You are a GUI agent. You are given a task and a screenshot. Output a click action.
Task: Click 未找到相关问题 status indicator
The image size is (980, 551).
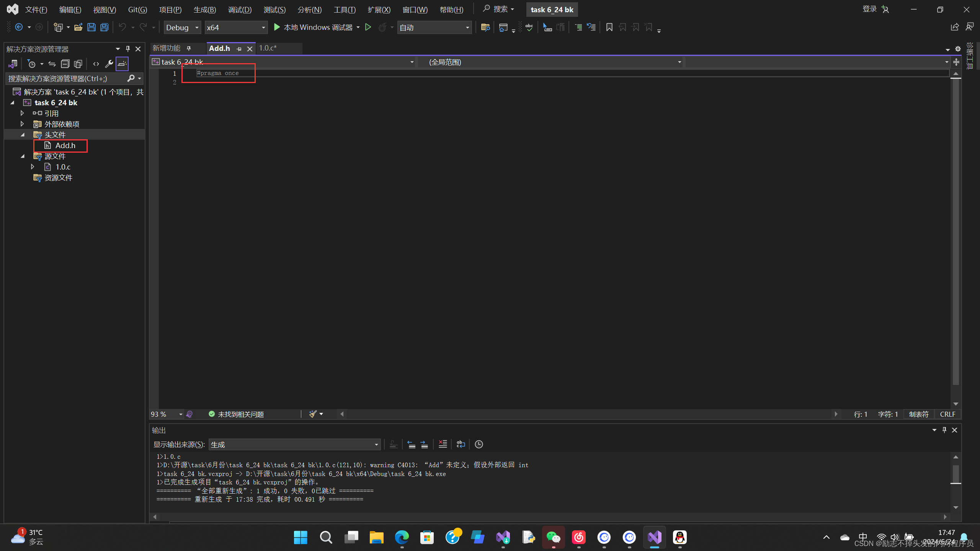pyautogui.click(x=236, y=414)
